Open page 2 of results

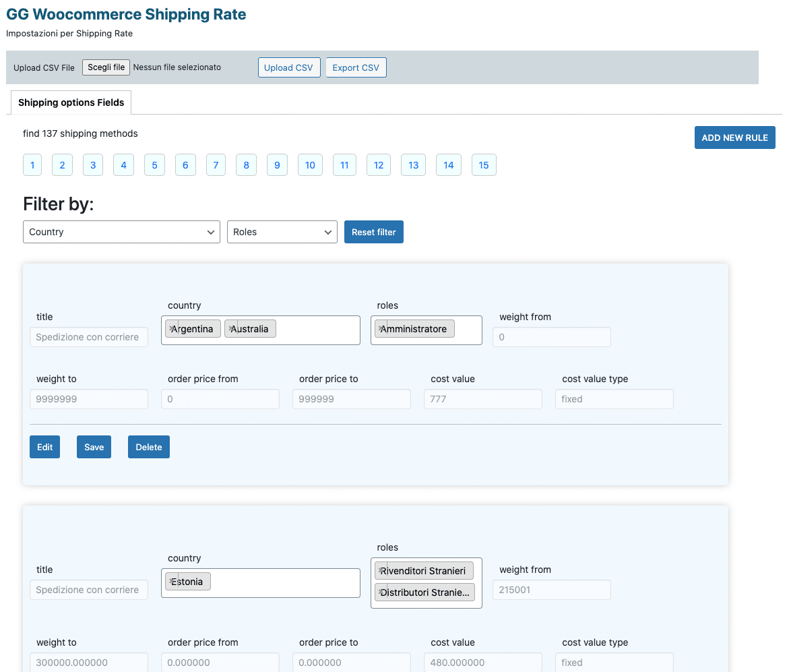pos(62,165)
